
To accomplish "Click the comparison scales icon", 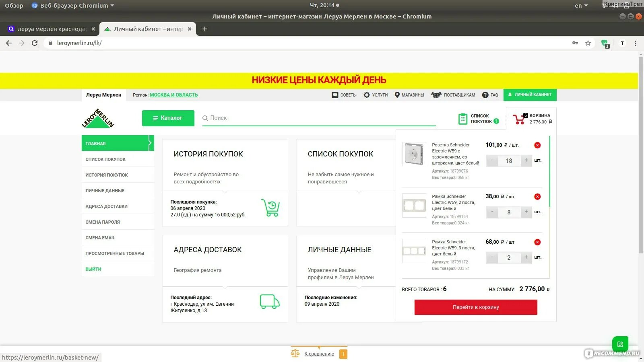I will click(x=295, y=354).
